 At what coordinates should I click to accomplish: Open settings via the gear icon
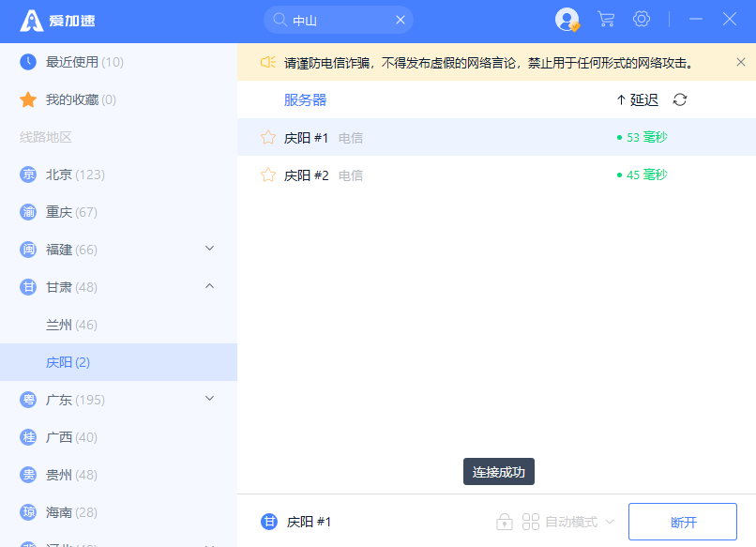(642, 20)
